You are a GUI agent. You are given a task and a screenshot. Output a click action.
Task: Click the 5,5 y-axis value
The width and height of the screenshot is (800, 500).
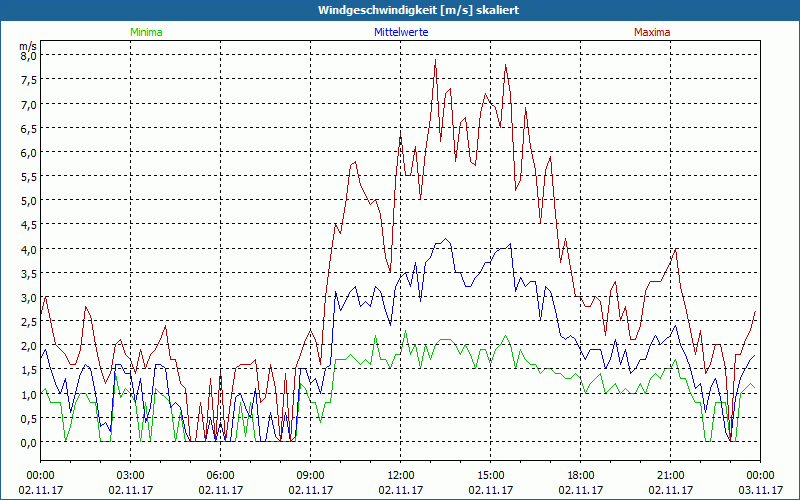click(28, 177)
